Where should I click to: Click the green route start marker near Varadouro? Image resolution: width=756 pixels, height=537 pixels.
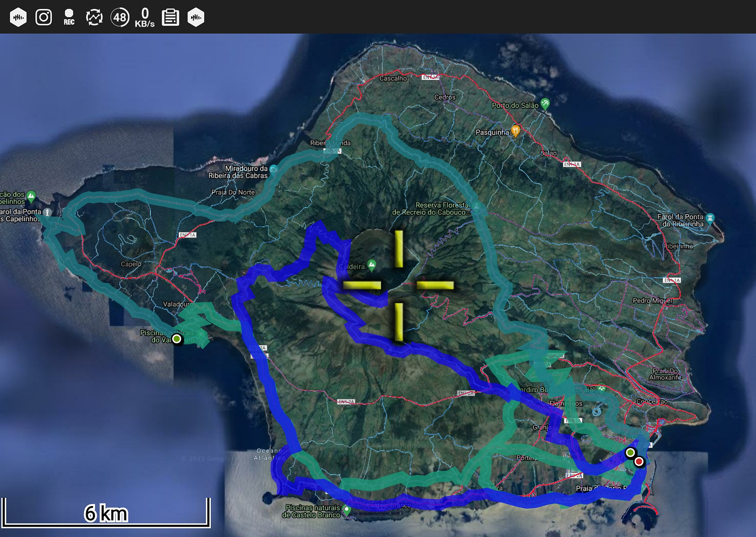click(177, 340)
